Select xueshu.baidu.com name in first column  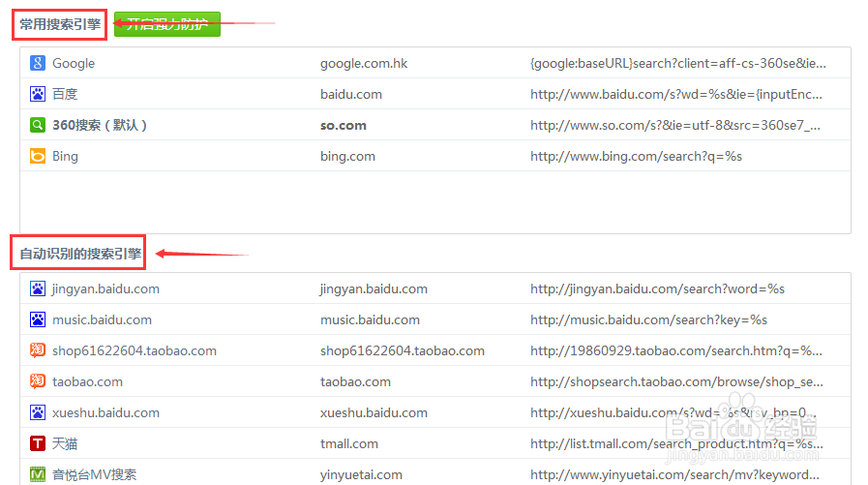pos(105,413)
